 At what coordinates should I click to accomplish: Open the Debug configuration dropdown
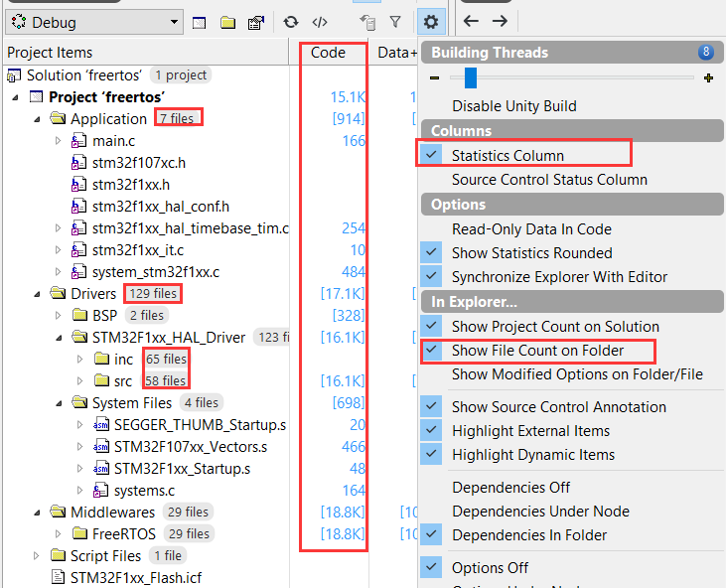[x=92, y=22]
